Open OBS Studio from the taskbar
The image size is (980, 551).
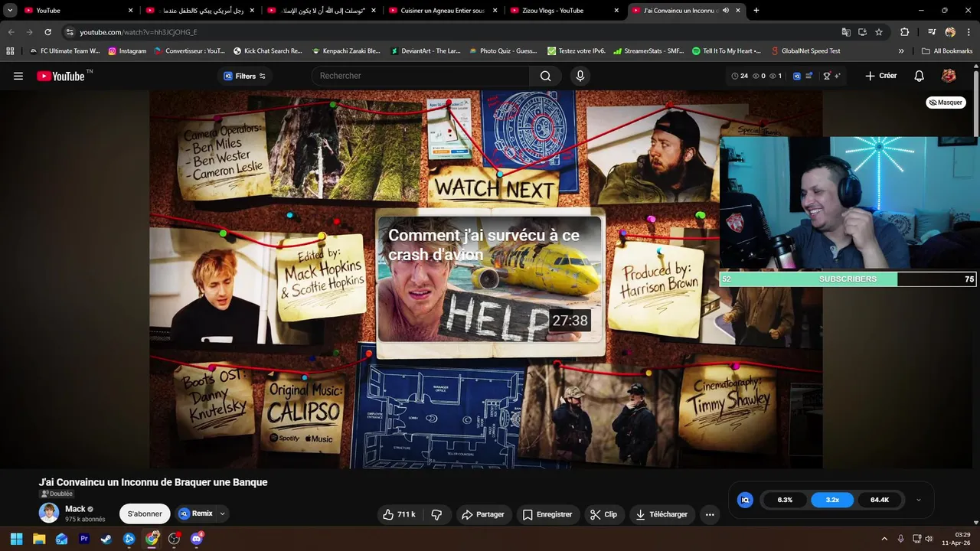coord(174,539)
